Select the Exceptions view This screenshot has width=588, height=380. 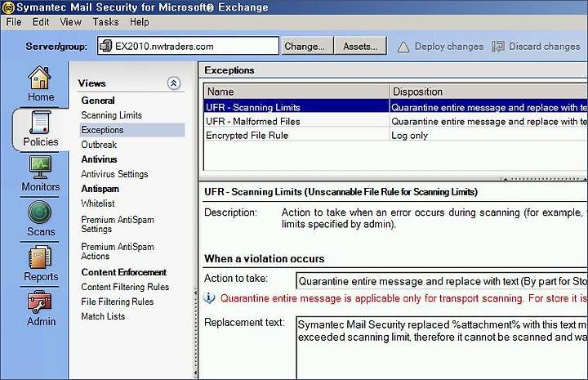(132, 130)
